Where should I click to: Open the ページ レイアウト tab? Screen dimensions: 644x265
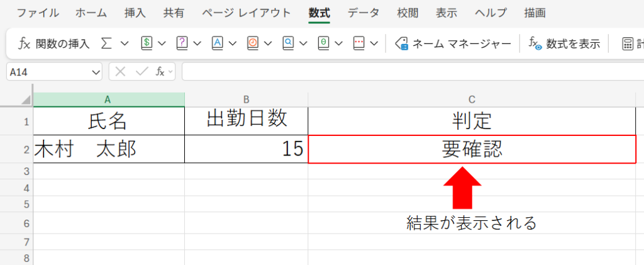coord(247,13)
